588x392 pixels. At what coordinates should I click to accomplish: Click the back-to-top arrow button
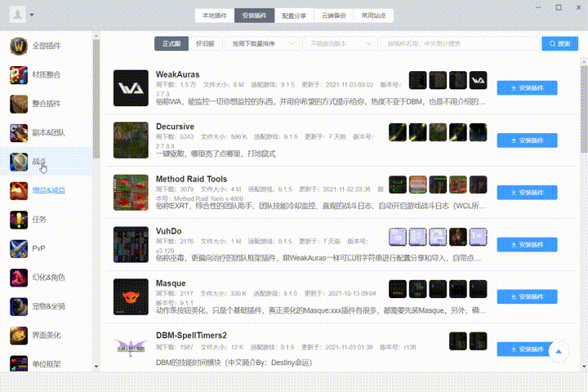point(559,351)
